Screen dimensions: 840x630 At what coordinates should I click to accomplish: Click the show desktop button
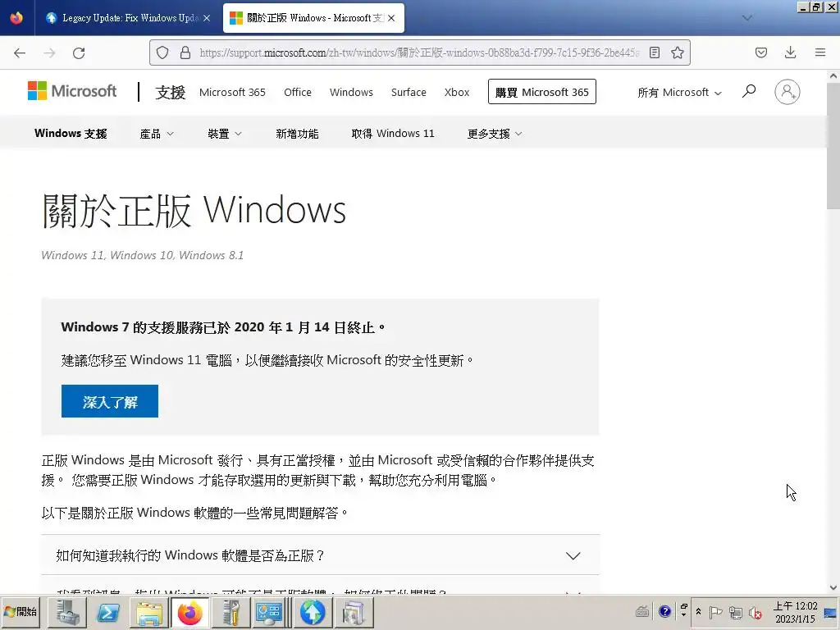831,612
